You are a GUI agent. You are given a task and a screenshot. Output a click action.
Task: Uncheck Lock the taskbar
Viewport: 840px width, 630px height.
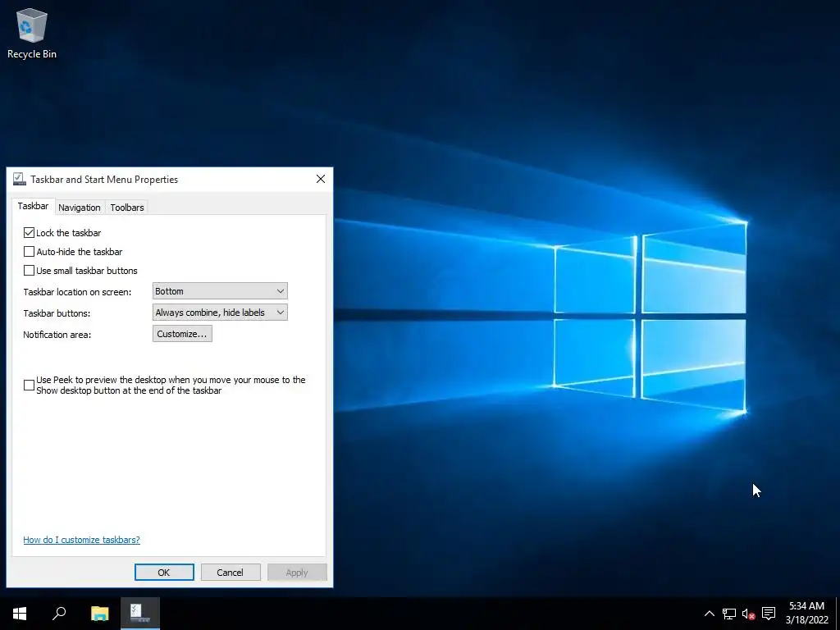click(x=29, y=232)
